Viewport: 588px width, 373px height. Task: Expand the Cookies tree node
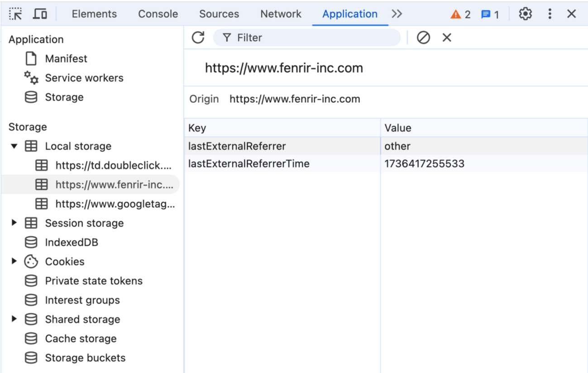[14, 262]
